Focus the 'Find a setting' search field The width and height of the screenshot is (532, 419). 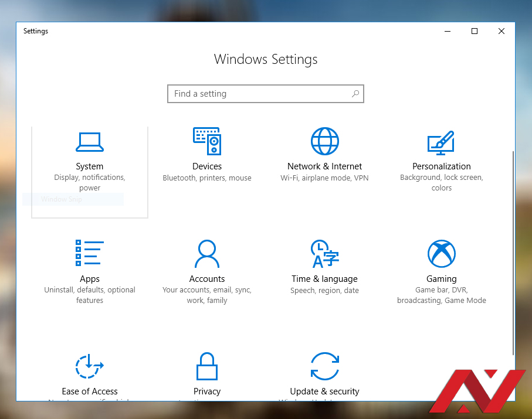coord(258,94)
